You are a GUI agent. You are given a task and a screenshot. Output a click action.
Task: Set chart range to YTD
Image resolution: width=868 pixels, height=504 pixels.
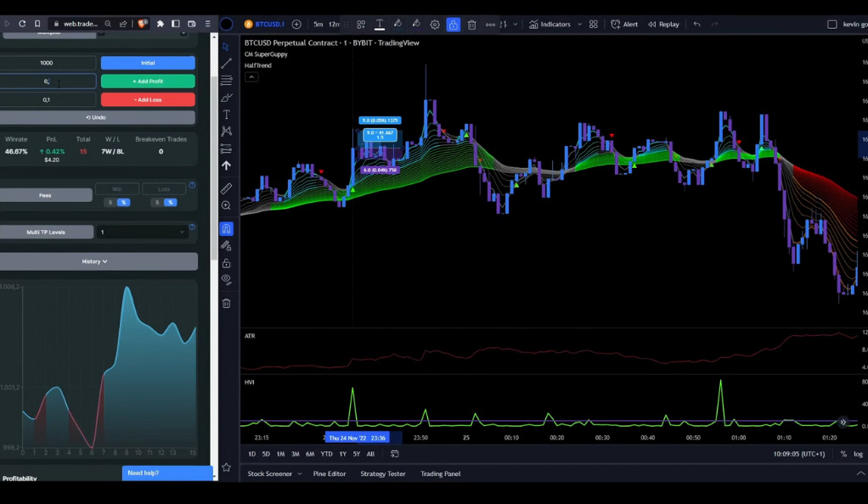point(327,454)
